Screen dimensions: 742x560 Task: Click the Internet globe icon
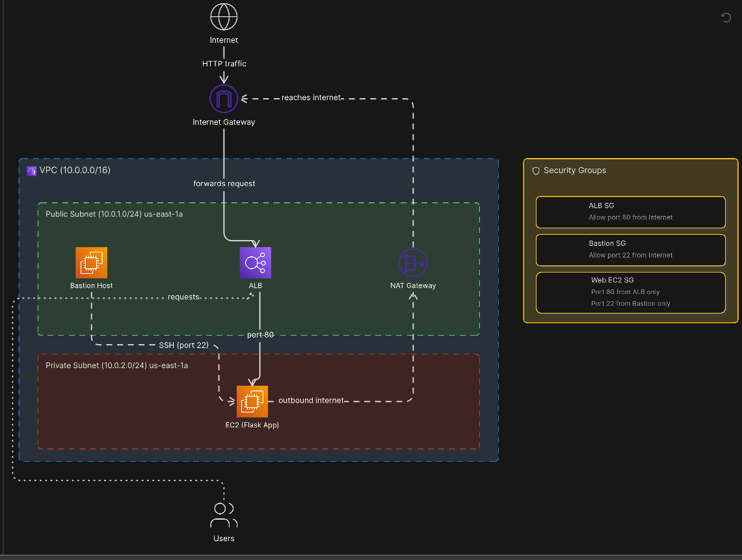click(x=224, y=17)
